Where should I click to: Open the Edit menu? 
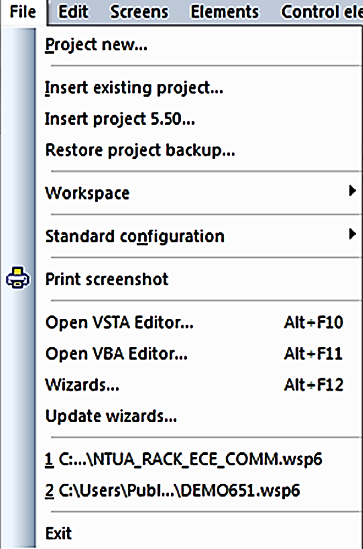coord(73,12)
